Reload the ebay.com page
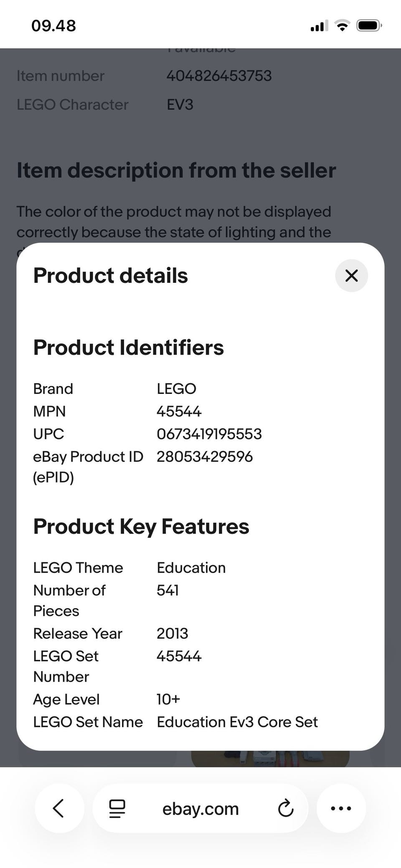The height and width of the screenshot is (868, 401). [x=286, y=808]
